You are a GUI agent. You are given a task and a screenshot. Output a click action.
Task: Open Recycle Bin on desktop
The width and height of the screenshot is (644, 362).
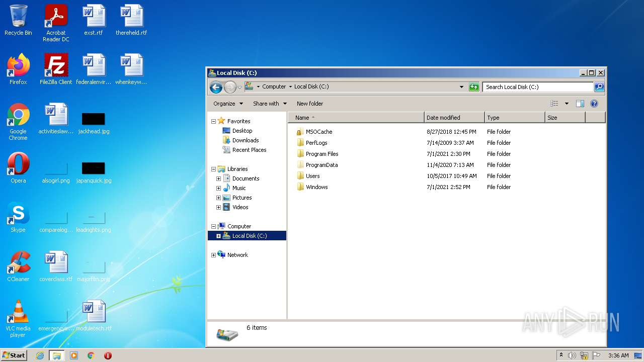pos(18,21)
